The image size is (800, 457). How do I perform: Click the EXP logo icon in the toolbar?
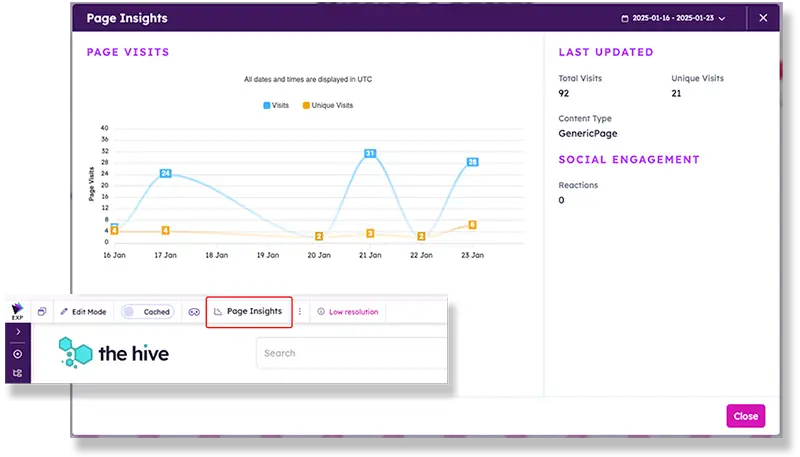tap(17, 311)
